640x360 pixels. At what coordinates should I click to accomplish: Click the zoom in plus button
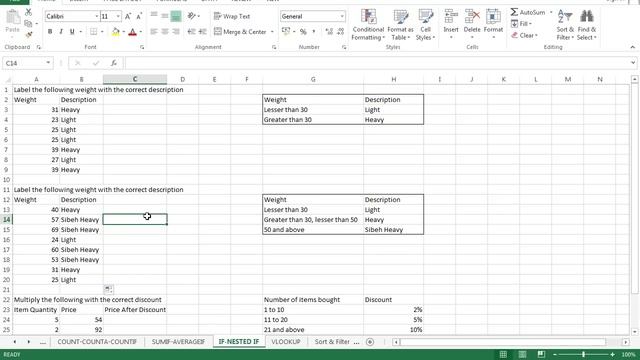coord(612,354)
